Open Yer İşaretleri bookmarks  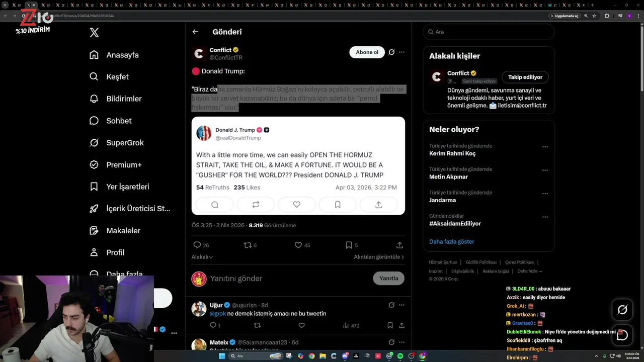[119, 187]
